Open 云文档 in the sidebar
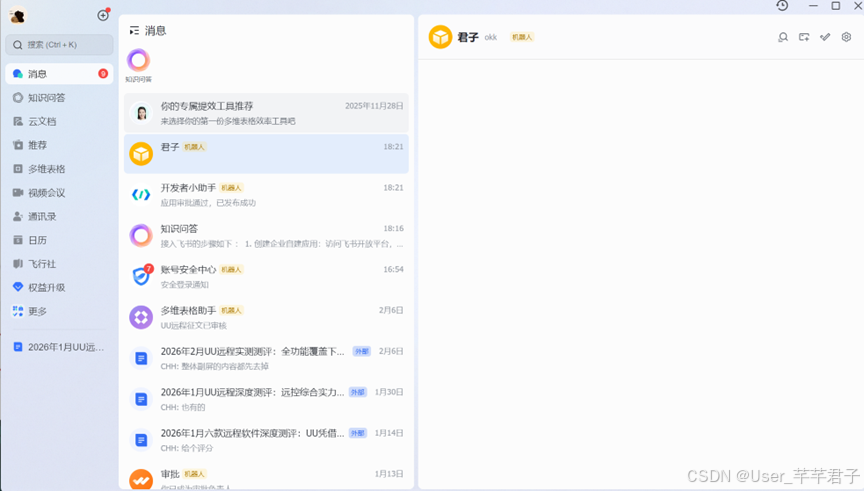 (x=60, y=121)
